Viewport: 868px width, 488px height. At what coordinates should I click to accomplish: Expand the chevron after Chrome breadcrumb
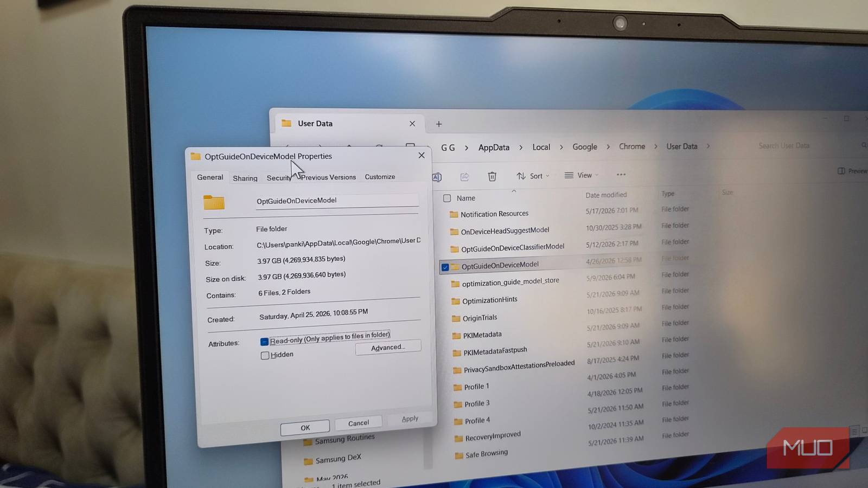(x=655, y=146)
